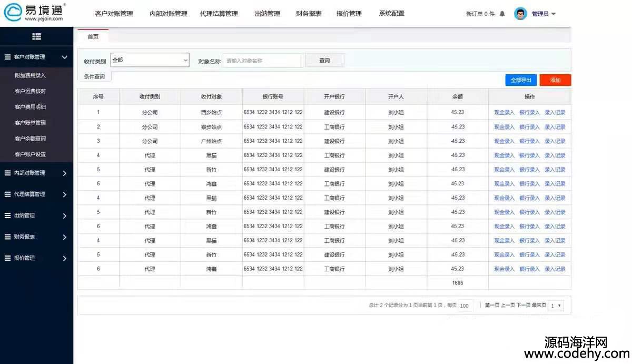Viewport: 632px width, 364px height.
Task: Click the 查询 search button
Action: tap(324, 61)
